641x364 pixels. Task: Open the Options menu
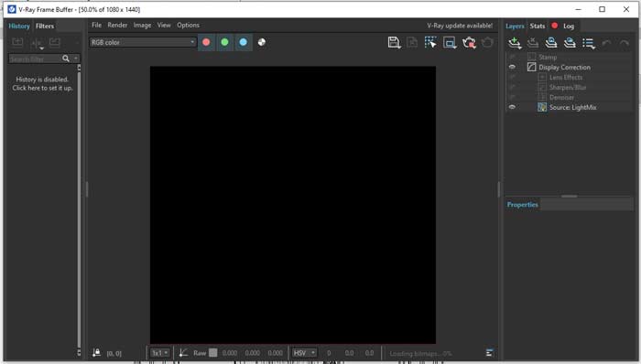188,25
